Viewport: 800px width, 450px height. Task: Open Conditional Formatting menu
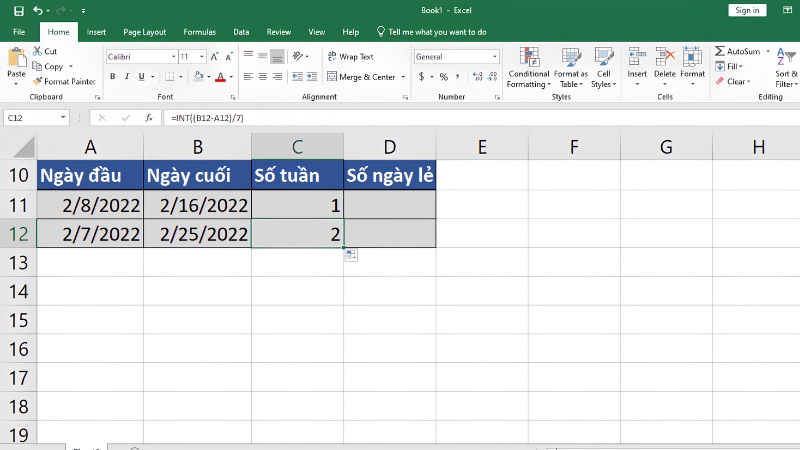[529, 68]
